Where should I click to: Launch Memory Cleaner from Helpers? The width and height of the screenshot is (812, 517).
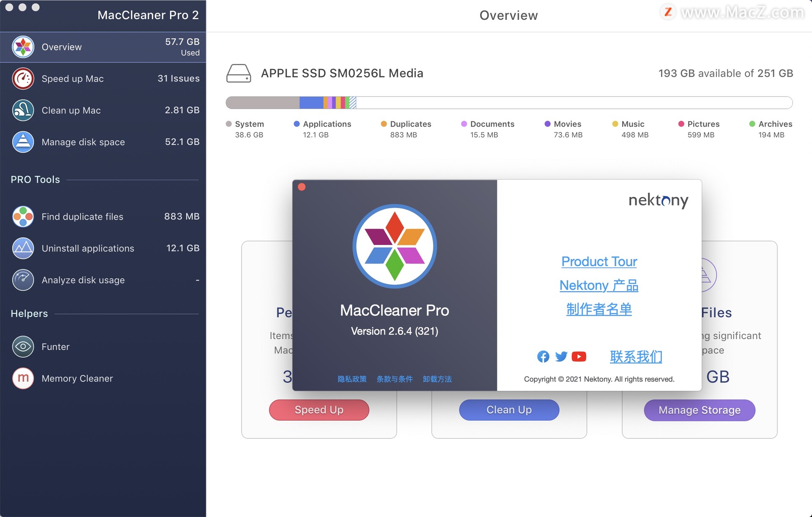point(23,378)
